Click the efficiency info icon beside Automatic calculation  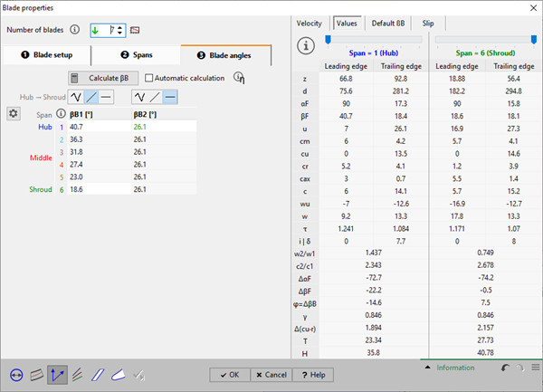pos(239,78)
